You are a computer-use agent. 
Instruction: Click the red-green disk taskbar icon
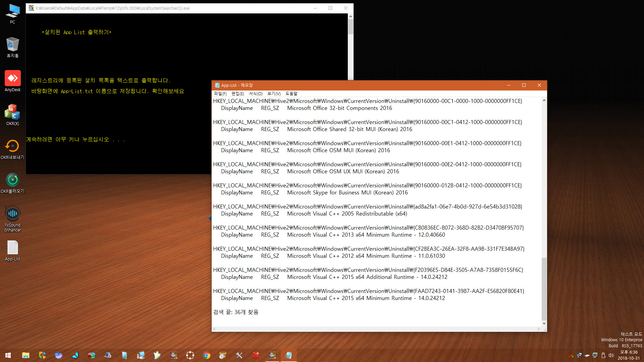click(x=92, y=355)
